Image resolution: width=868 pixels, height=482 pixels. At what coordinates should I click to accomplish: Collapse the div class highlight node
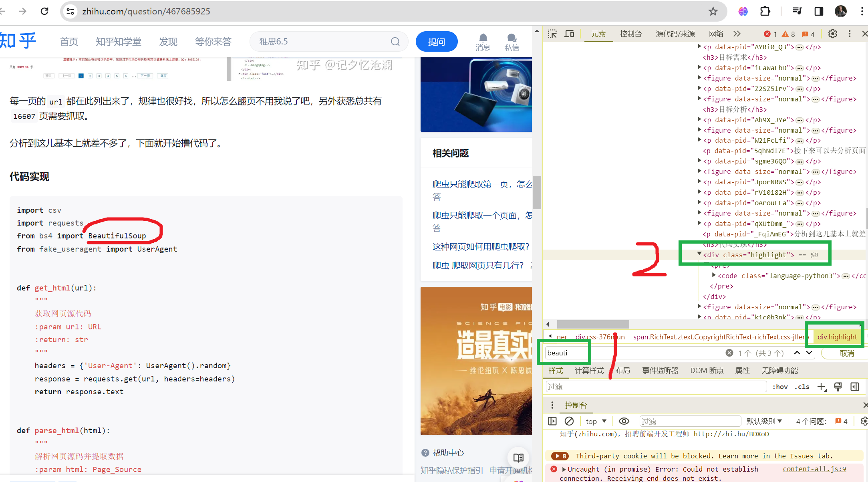(x=699, y=254)
